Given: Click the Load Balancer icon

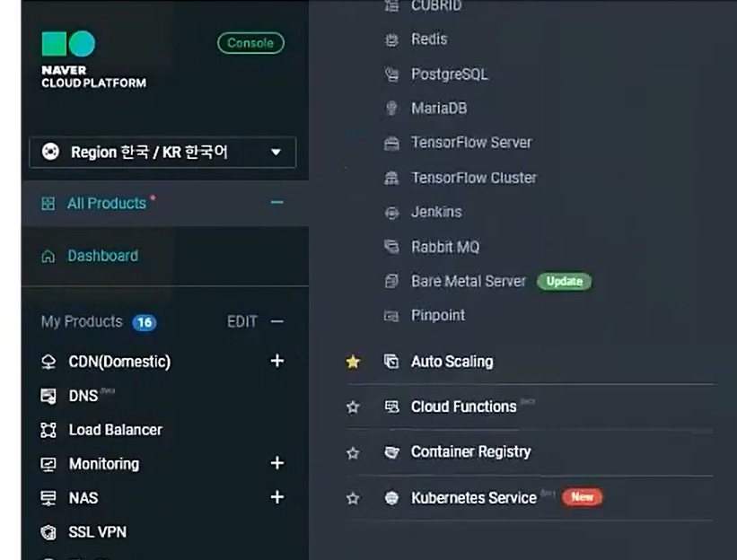Looking at the screenshot, I should (48, 430).
